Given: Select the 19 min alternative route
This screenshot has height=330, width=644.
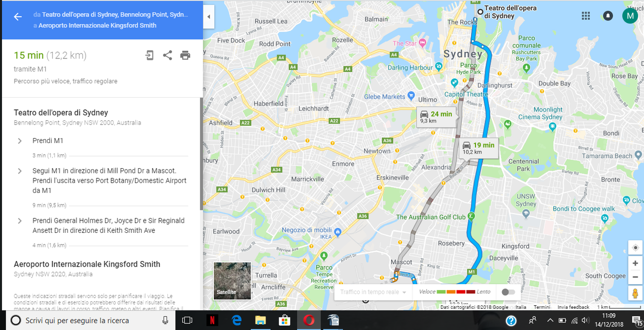Looking at the screenshot, I should [479, 148].
